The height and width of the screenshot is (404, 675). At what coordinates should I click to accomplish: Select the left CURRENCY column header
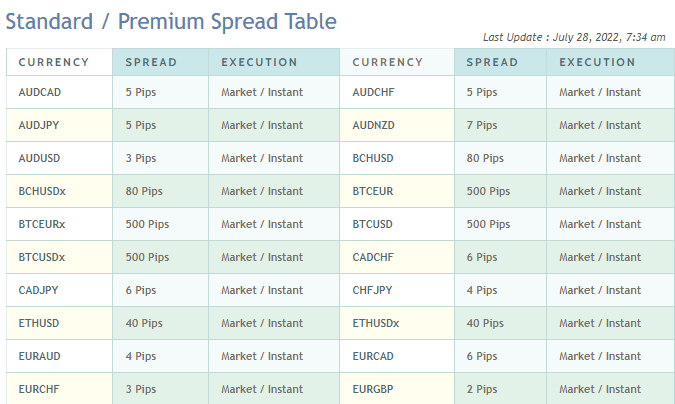pos(59,62)
